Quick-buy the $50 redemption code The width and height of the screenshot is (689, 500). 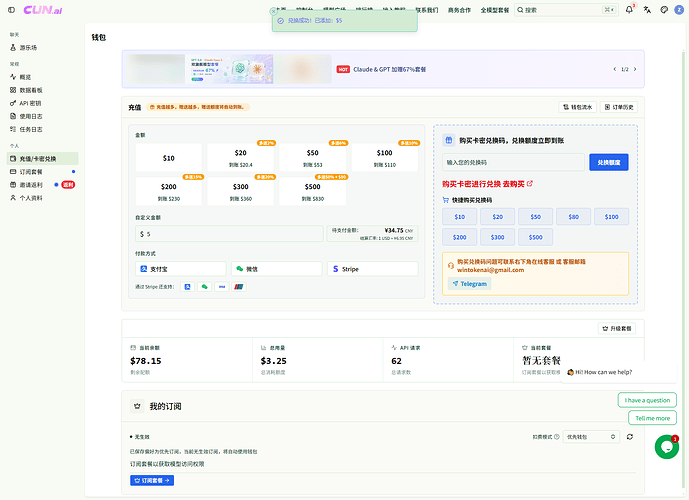tap(535, 217)
